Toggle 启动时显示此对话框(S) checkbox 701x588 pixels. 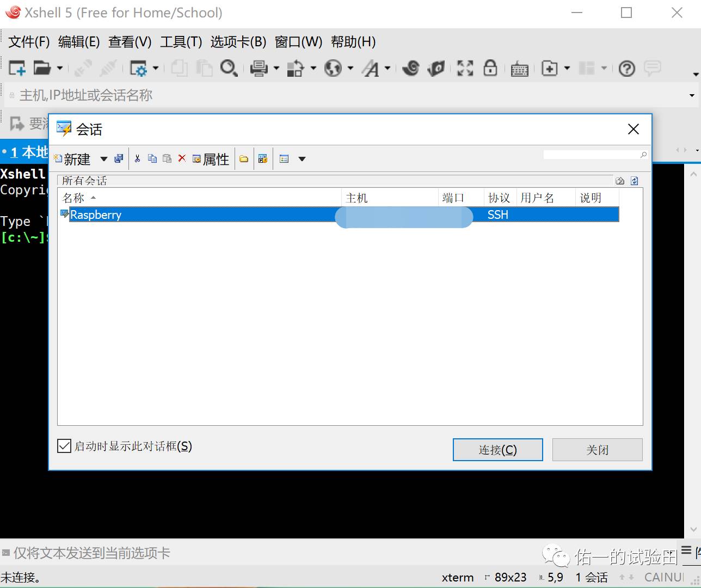coord(64,446)
